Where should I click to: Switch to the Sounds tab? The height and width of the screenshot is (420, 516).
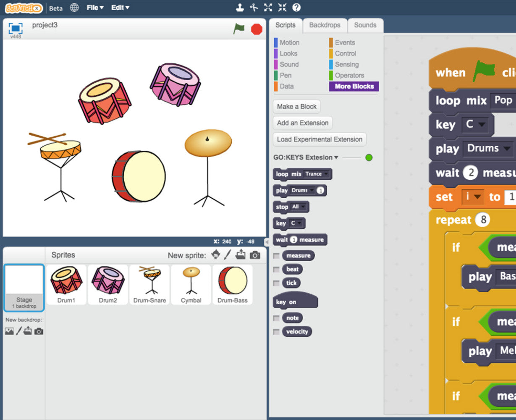[365, 25]
